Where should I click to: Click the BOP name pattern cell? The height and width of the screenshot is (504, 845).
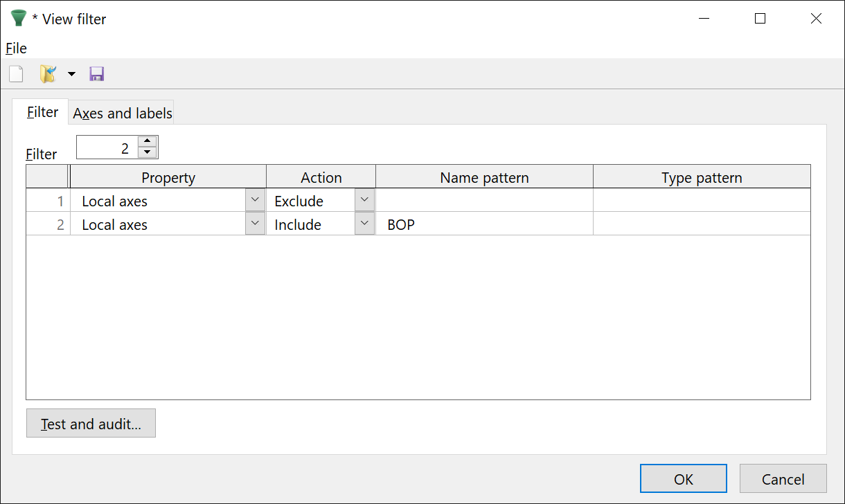point(483,224)
